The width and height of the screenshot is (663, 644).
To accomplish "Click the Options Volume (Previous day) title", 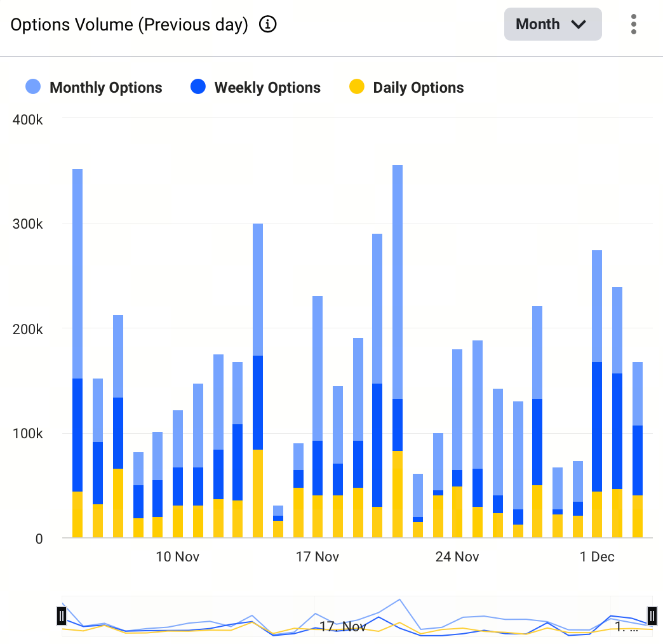I will click(129, 25).
